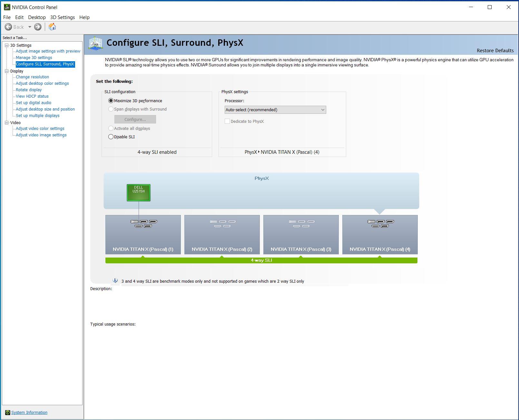Click the Configure SLI page header icon
This screenshot has height=420, width=519.
(96, 43)
